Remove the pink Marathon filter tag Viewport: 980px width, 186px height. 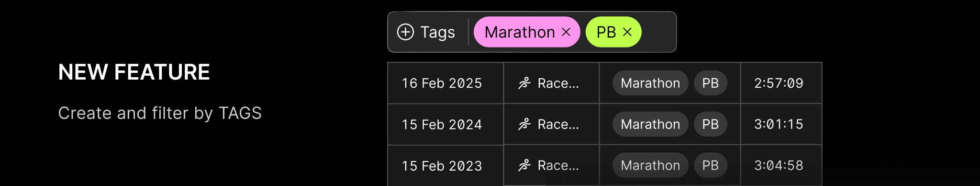pos(566,32)
